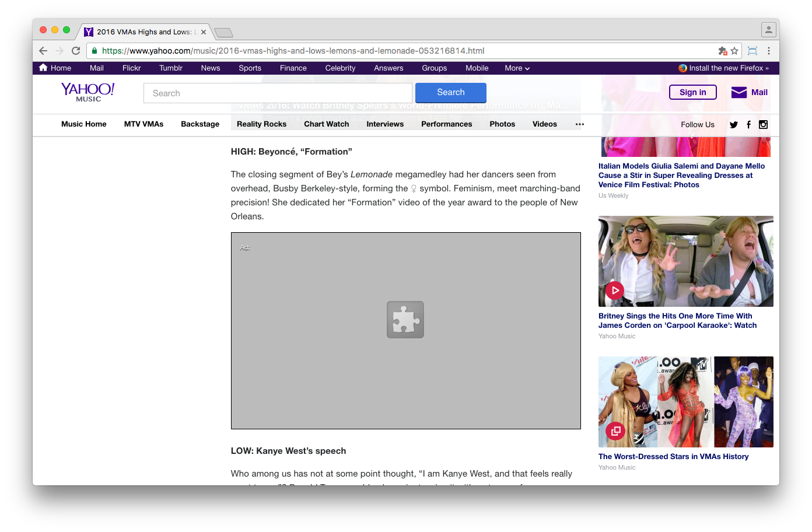Click the blocked plugin icon in address bar
The height and width of the screenshot is (532, 812).
click(x=723, y=51)
